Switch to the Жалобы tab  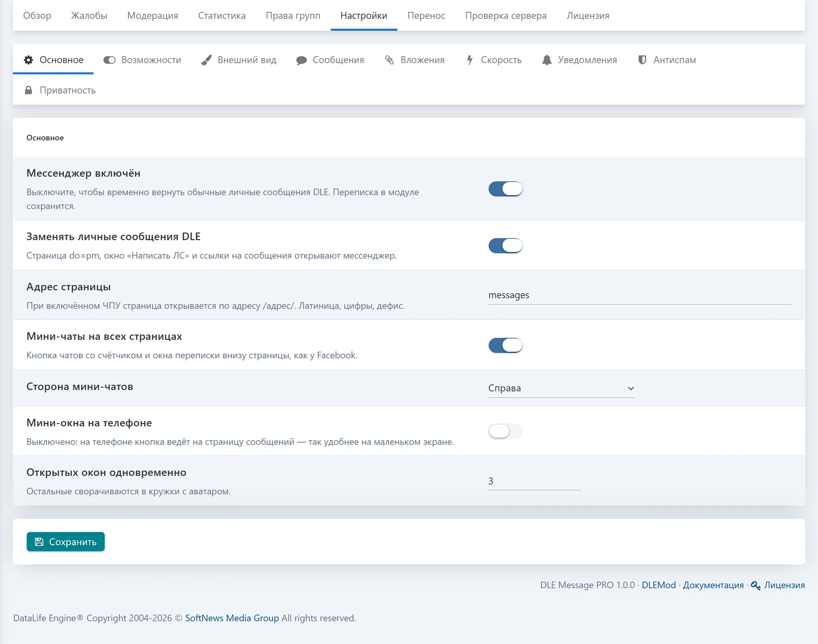coord(89,15)
